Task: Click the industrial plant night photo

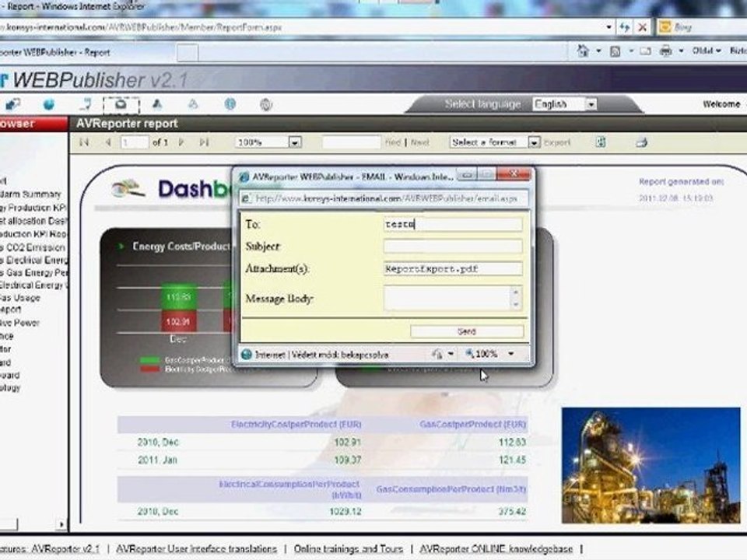Action: [x=651, y=465]
